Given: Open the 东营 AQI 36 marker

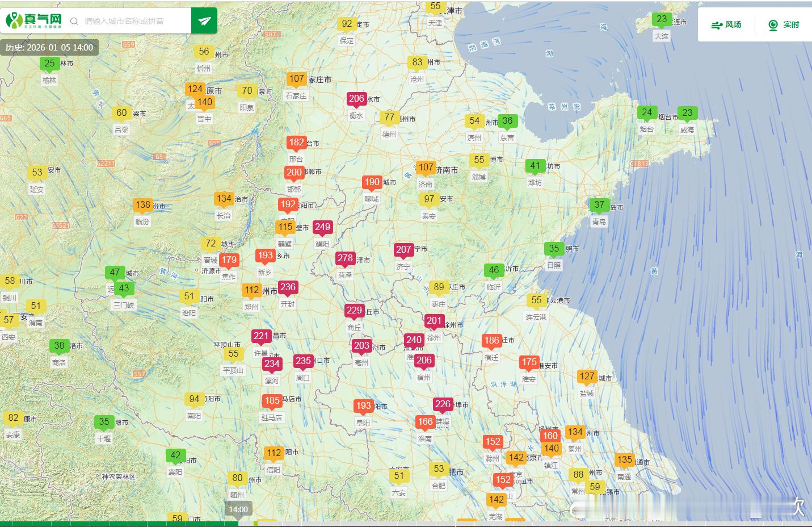Looking at the screenshot, I should [x=507, y=122].
